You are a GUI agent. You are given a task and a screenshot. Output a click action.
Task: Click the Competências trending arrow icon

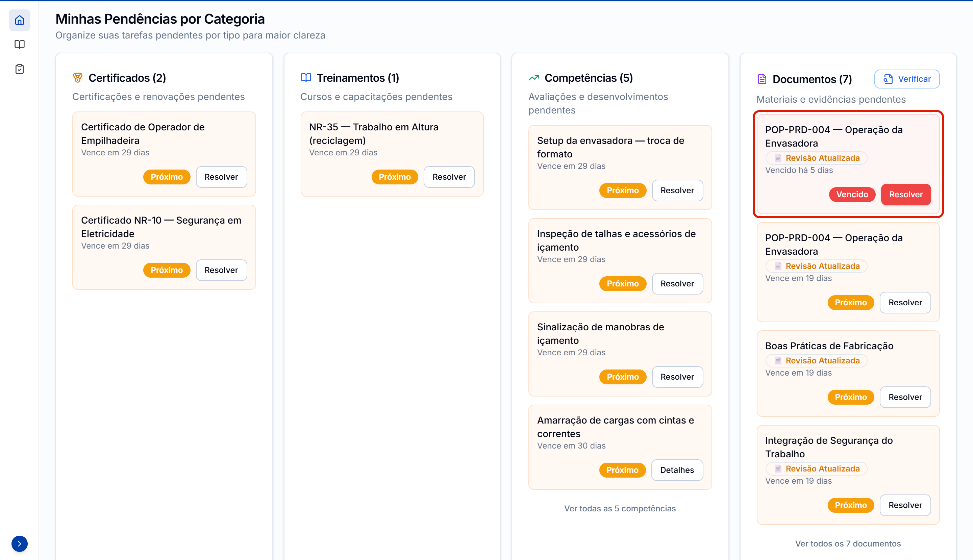tap(534, 78)
